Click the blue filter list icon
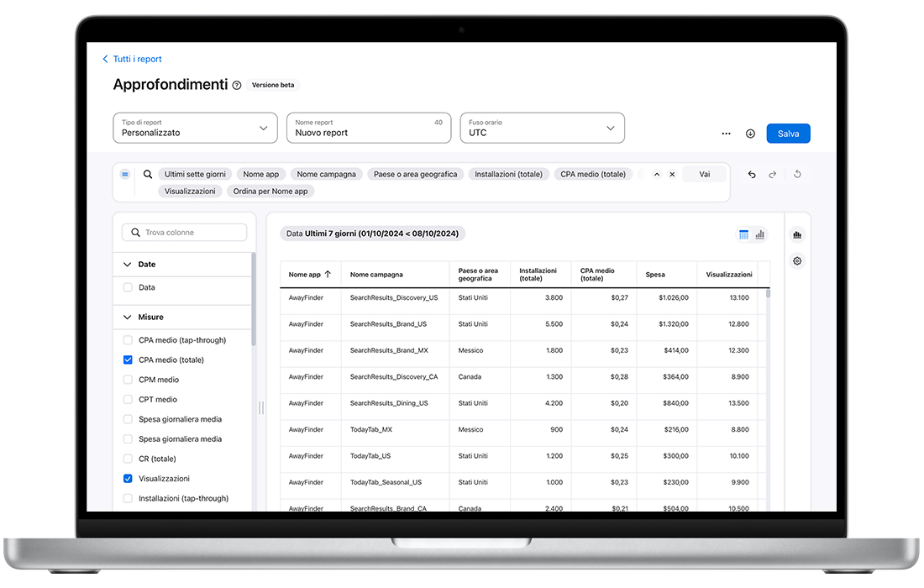Screen dimensions: 924x588 (125, 175)
